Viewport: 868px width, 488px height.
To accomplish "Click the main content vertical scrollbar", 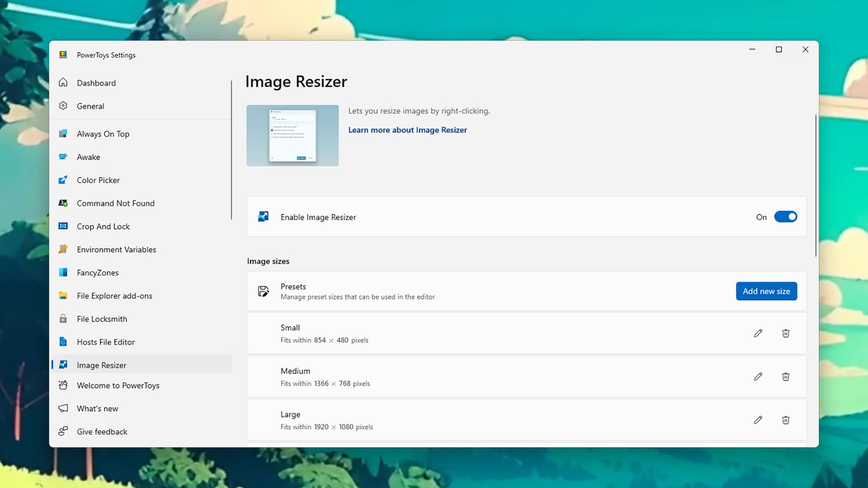I will pos(815,184).
